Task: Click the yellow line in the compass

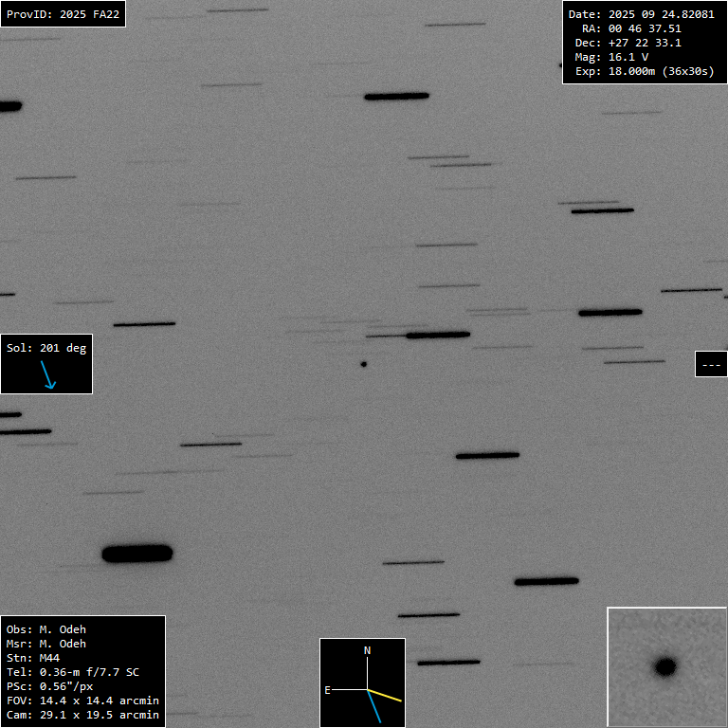Action: tap(386, 696)
